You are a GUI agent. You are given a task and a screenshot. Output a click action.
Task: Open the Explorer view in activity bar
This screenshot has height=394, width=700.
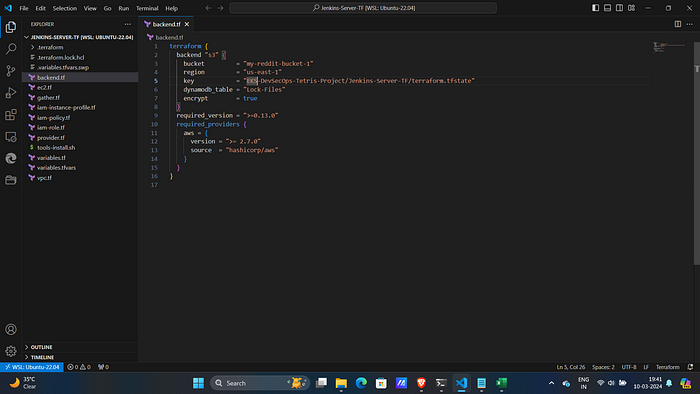pyautogui.click(x=11, y=27)
